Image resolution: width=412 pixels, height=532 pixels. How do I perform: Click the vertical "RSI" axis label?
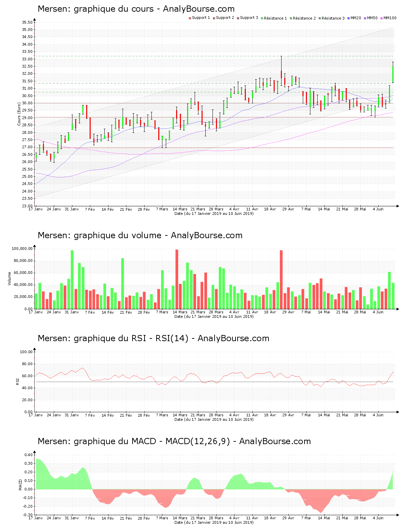[x=17, y=382]
